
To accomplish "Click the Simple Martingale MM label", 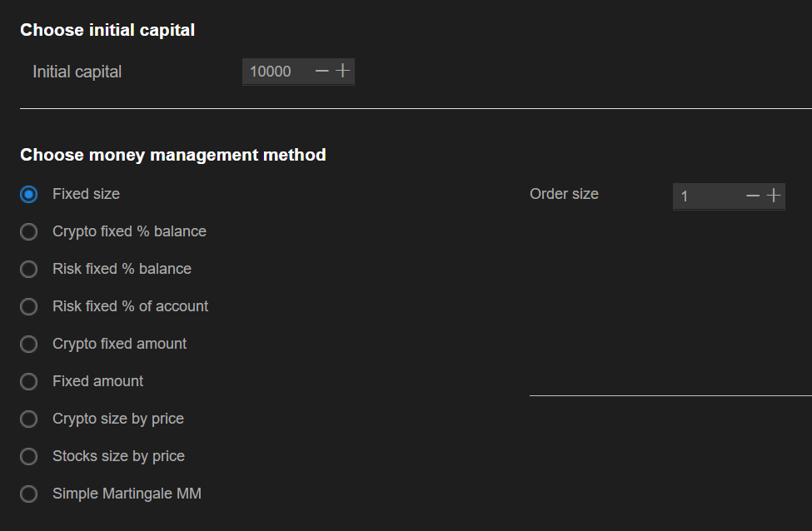I will [x=127, y=494].
